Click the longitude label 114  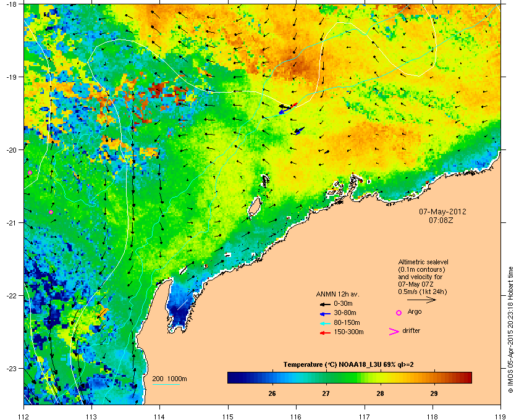160,416
